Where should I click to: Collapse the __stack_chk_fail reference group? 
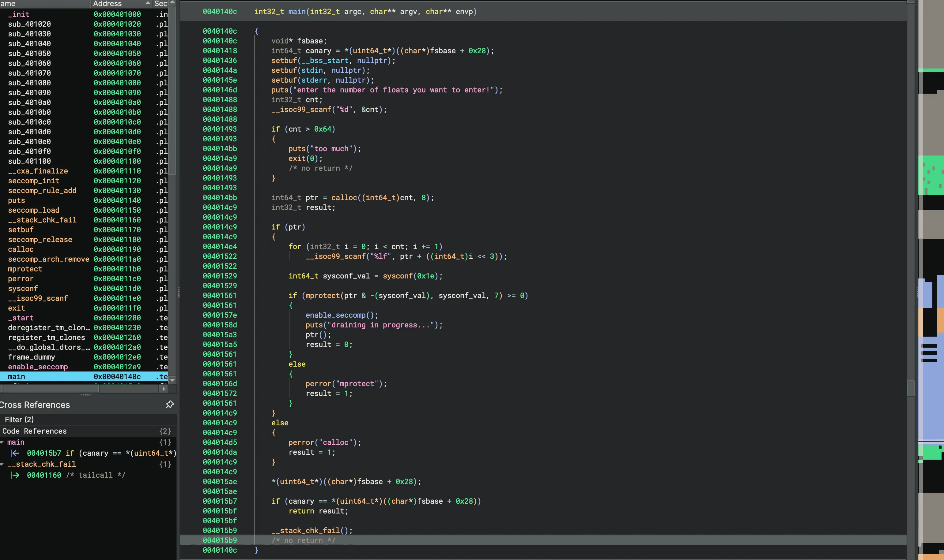[2, 464]
